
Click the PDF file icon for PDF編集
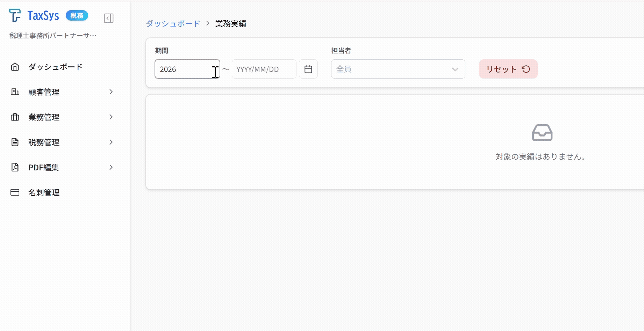point(15,167)
